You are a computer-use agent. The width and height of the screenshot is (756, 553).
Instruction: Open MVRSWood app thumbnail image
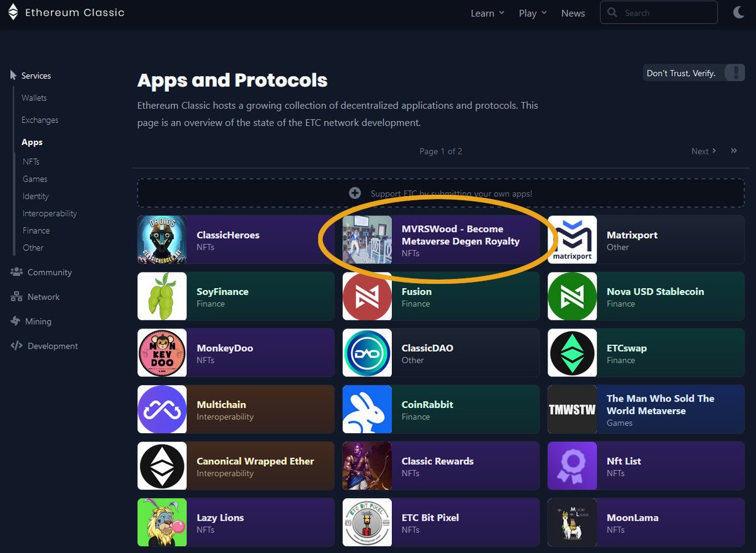pyautogui.click(x=367, y=240)
